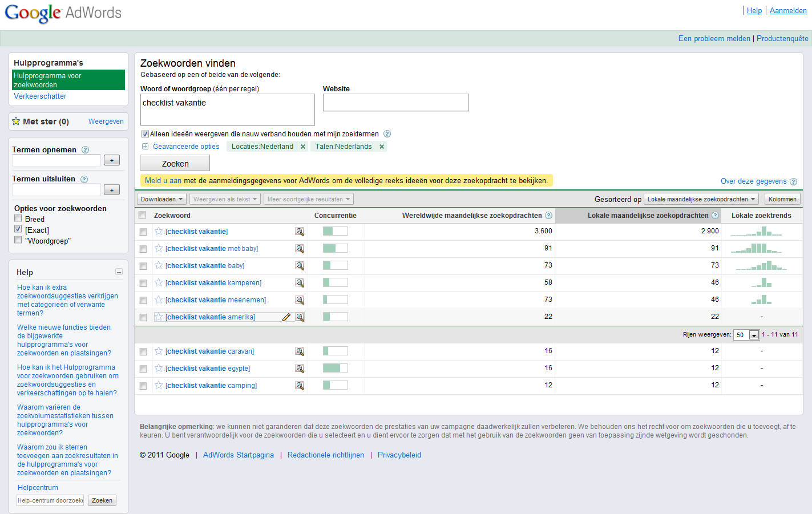The image size is (812, 514).
Task: Open magnifier icon for checklist vakantie meenemen
Action: (x=300, y=300)
